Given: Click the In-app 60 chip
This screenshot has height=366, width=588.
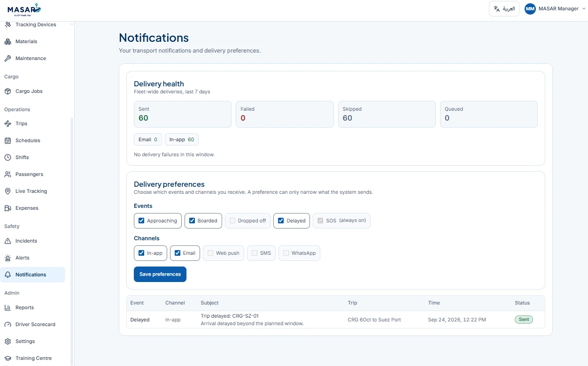Looking at the screenshot, I should (182, 139).
